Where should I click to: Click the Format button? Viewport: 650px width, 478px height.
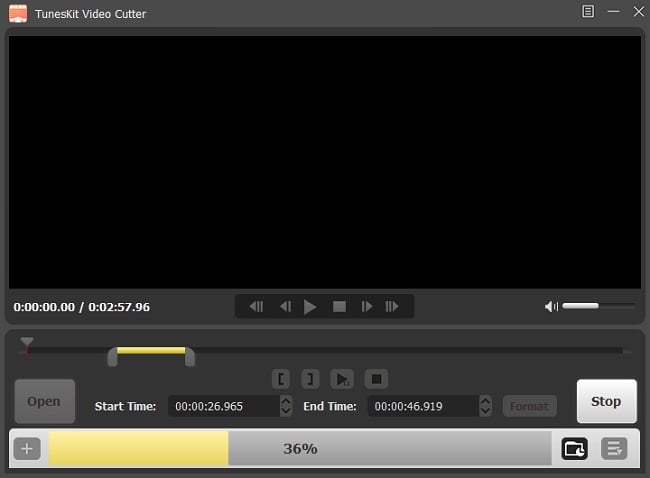pyautogui.click(x=529, y=406)
